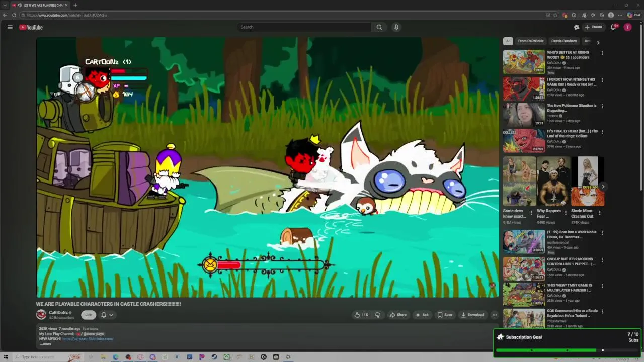This screenshot has height=362, width=644.
Task: Add page to favorites star in address bar
Action: [555, 15]
